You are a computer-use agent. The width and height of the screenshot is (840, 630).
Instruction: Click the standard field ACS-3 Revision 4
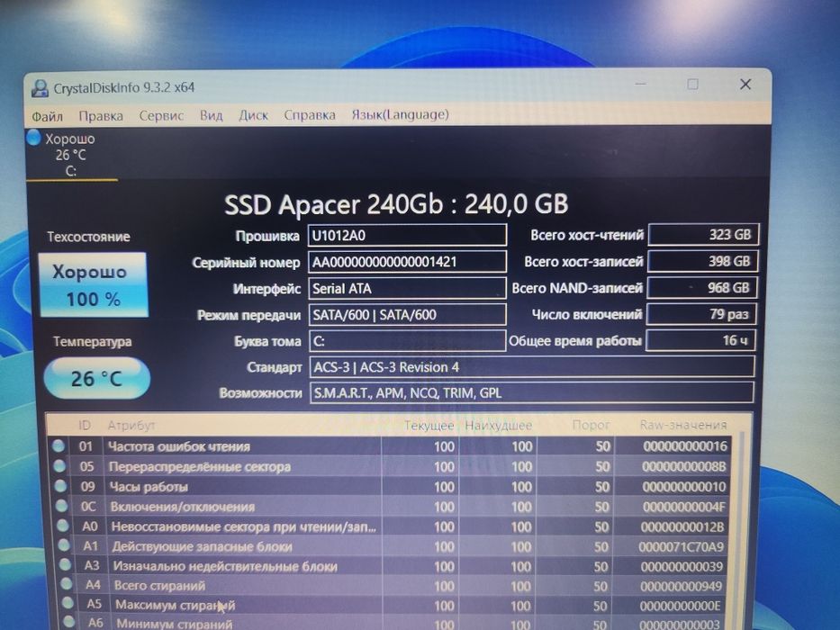coord(531,367)
